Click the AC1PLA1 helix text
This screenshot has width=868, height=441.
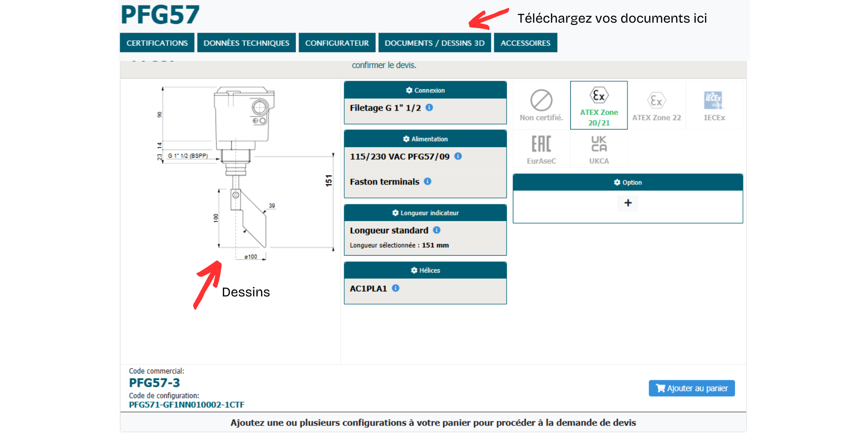point(368,288)
